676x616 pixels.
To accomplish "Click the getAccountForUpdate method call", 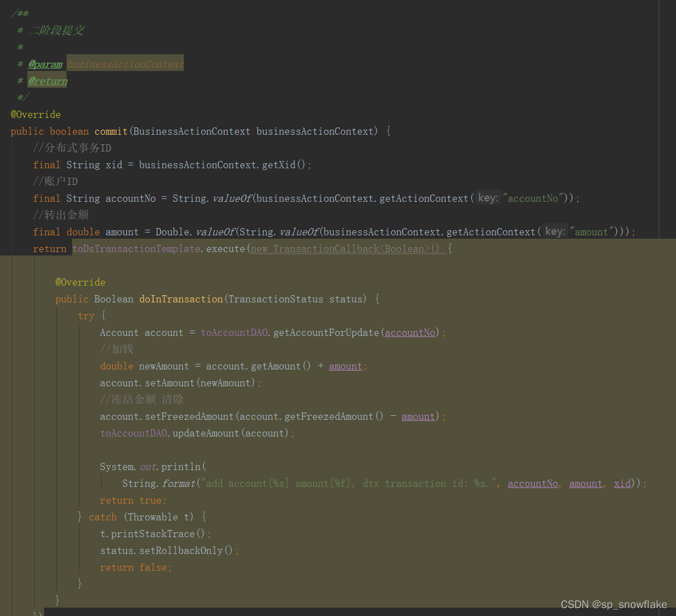I will pos(326,333).
